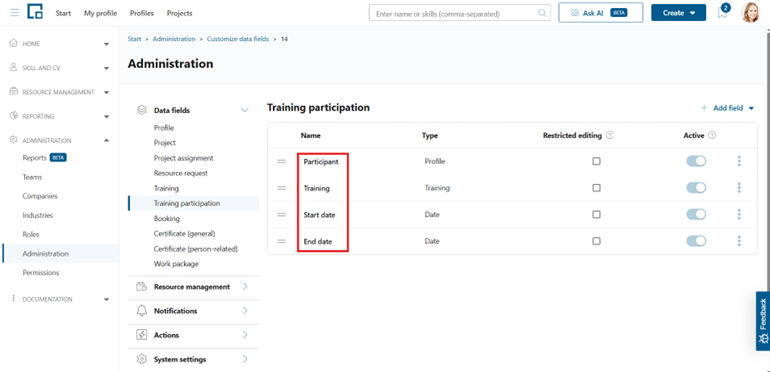Expand the REPORTING sidebar section

[x=107, y=117]
